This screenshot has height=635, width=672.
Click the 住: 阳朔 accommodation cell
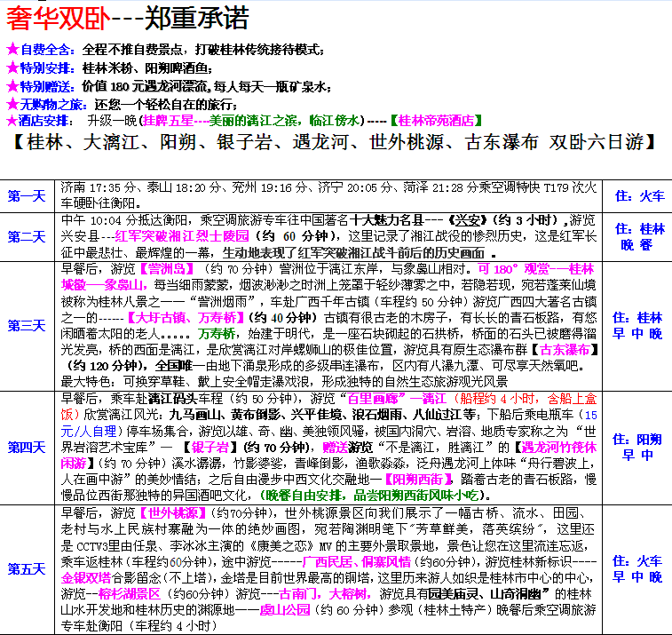(639, 447)
